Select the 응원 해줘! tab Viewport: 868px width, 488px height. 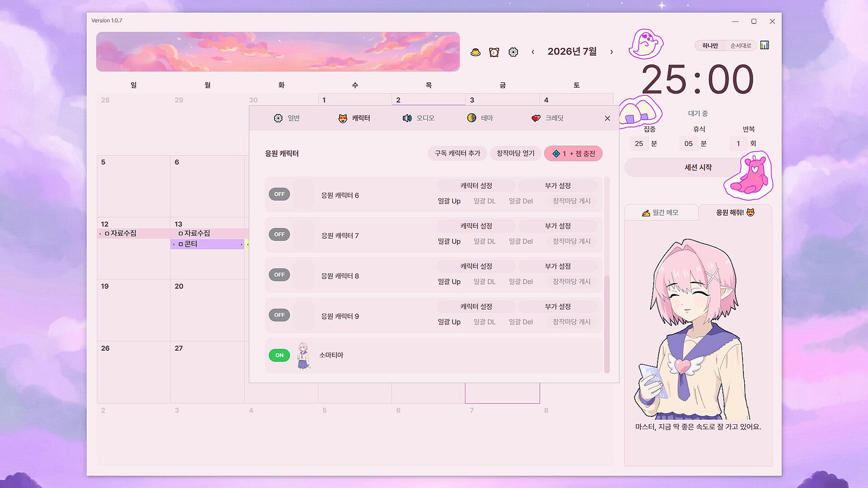(735, 212)
